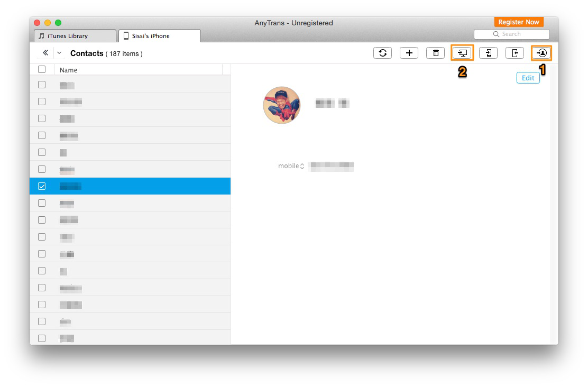The height and width of the screenshot is (387, 588).
Task: Go back with double chevron icon
Action: click(x=45, y=53)
